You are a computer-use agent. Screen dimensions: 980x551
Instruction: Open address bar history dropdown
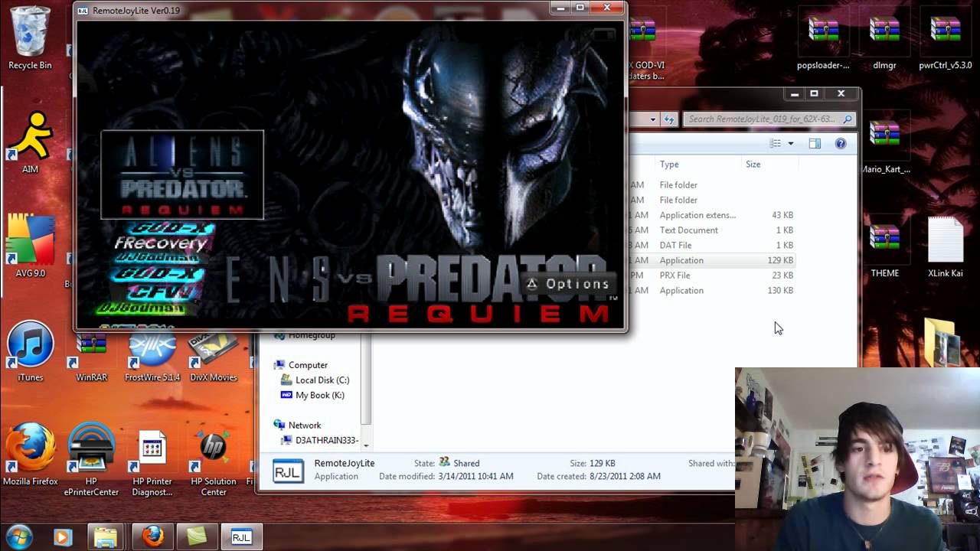(x=652, y=119)
